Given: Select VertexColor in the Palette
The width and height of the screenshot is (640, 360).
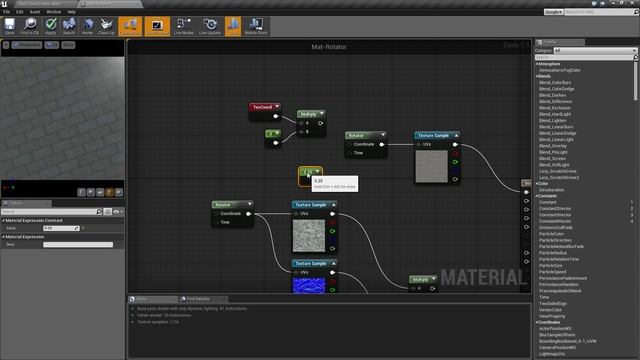Looking at the screenshot, I should [x=550, y=310].
